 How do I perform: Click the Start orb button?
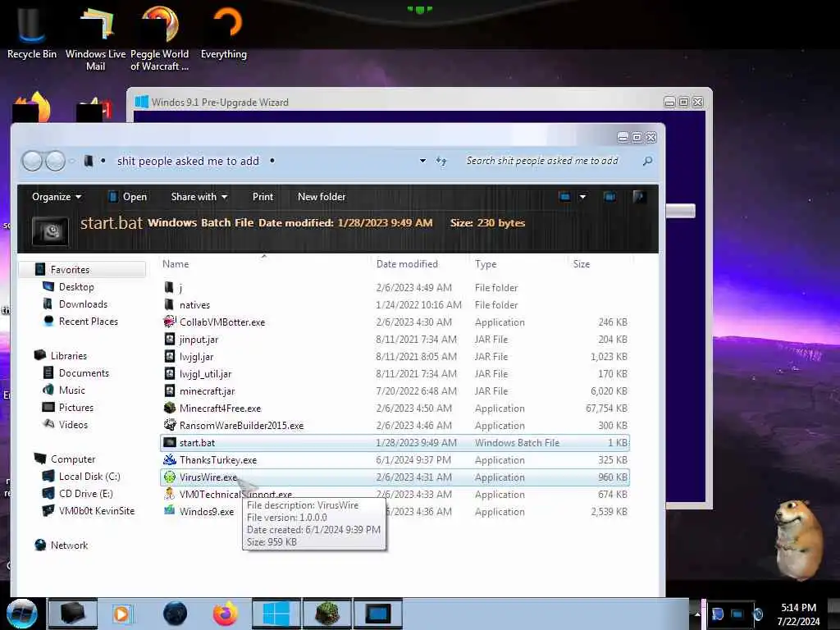click(22, 614)
